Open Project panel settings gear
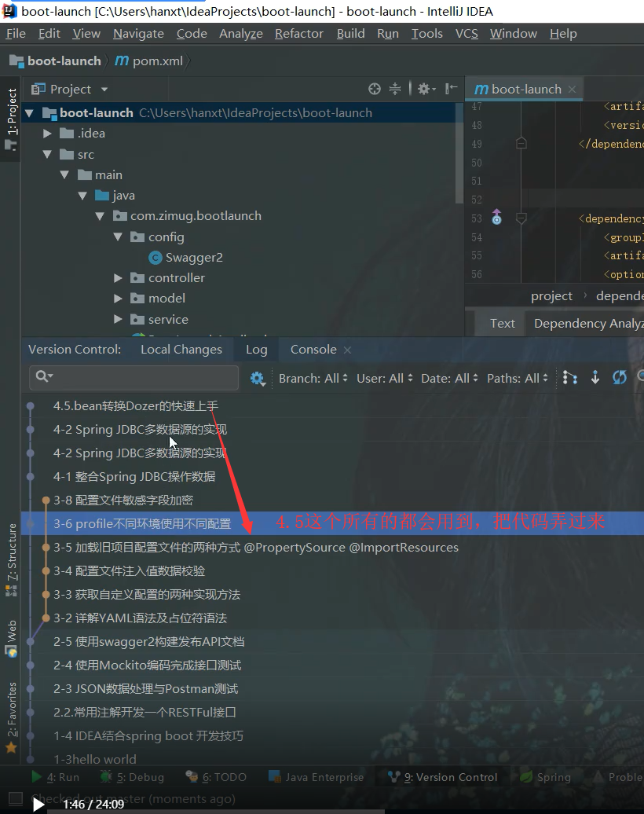The image size is (644, 814). tap(426, 89)
